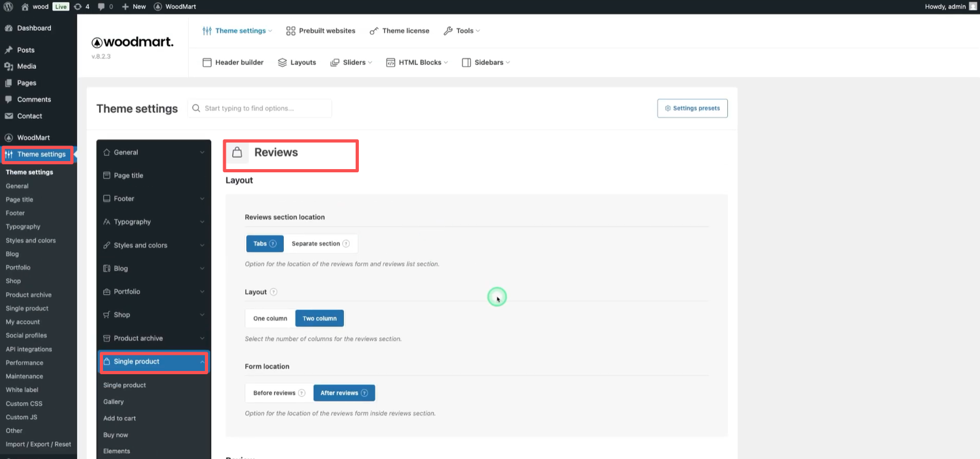Expand the Typography settings section

point(153,222)
